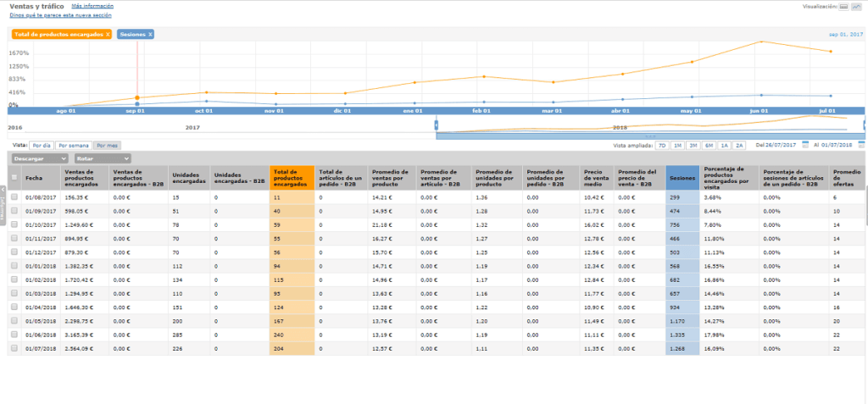Image resolution: width=868 pixels, height=404 pixels.
Task: Tick the checkbox for 01/01/2018 row
Action: click(x=13, y=266)
